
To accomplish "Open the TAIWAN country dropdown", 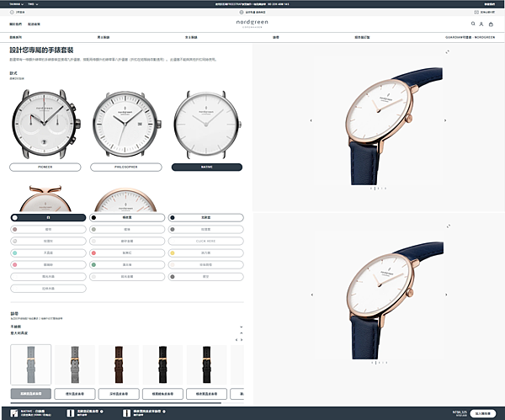I will tap(17, 4).
